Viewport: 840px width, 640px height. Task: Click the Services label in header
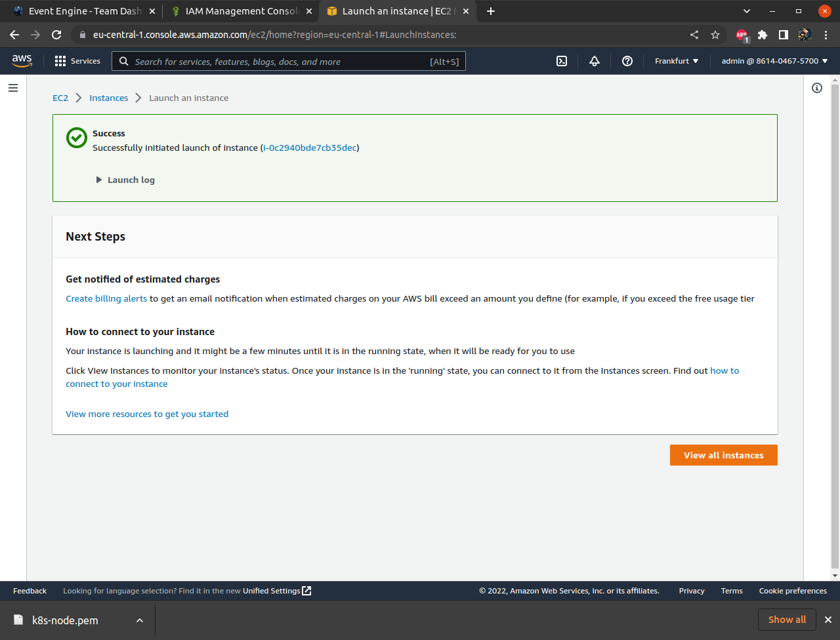point(85,61)
